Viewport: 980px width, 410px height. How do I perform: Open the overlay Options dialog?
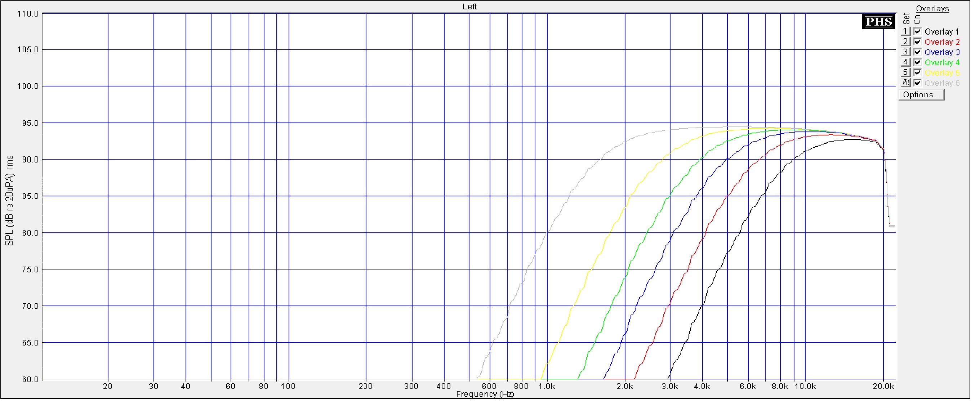tap(921, 95)
